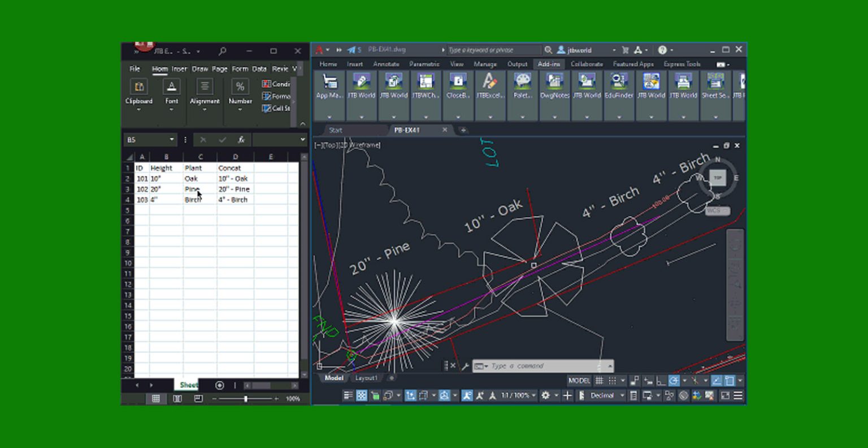868x448 pixels.
Task: Open the customization gear in the status bar
Action: pos(546,395)
